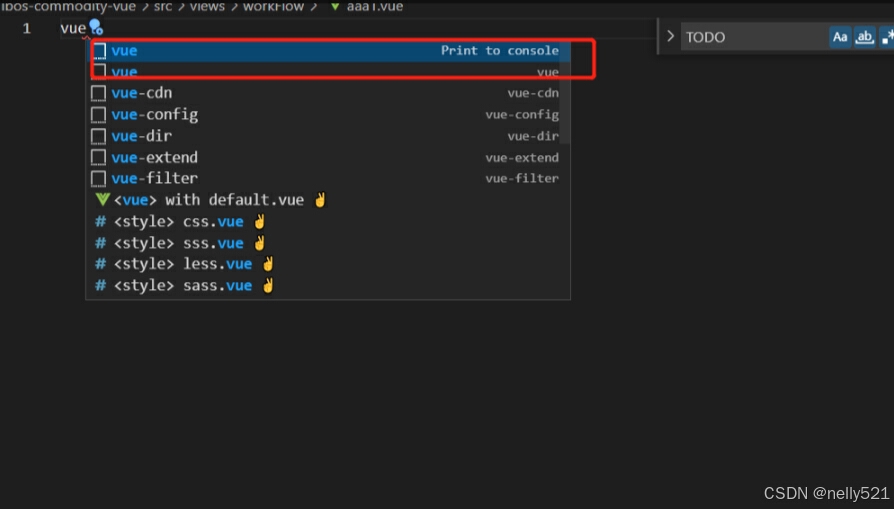Screen dimensions: 894x509
Task: Click snippet icon beside vue-cdn
Action: 99,93
